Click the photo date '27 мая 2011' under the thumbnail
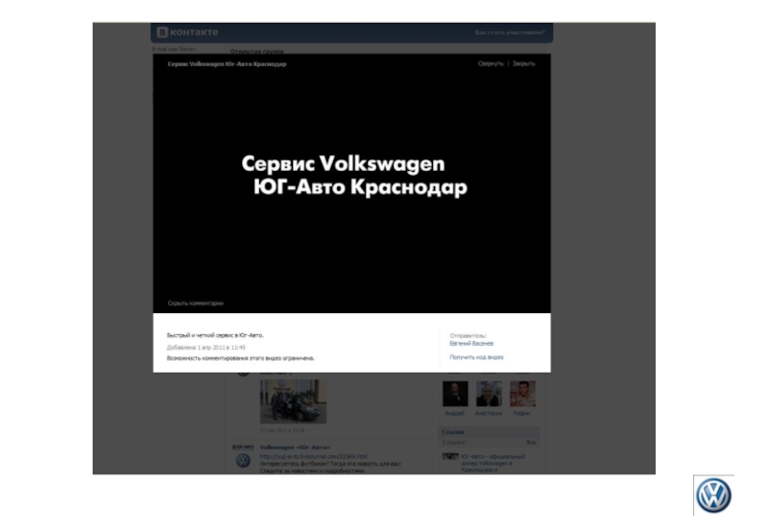Viewport: 768px width, 532px height. click(x=282, y=430)
